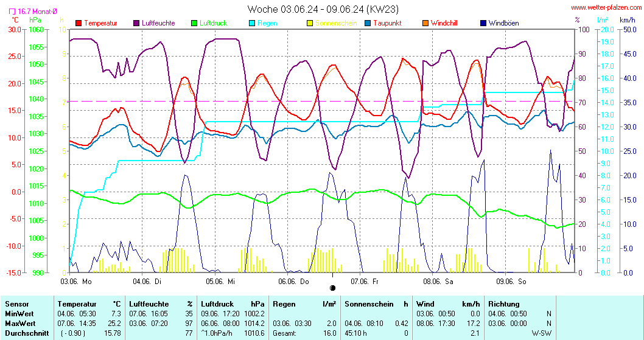644x340 pixels.
Task: Click the 07.06. Fr date label
Action: 365,281
